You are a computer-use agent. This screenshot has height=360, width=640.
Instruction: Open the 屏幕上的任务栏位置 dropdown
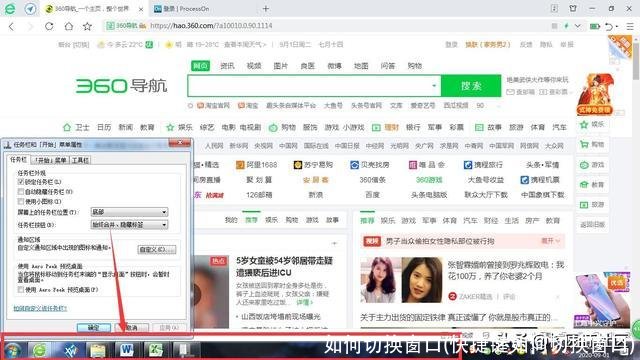coord(129,212)
